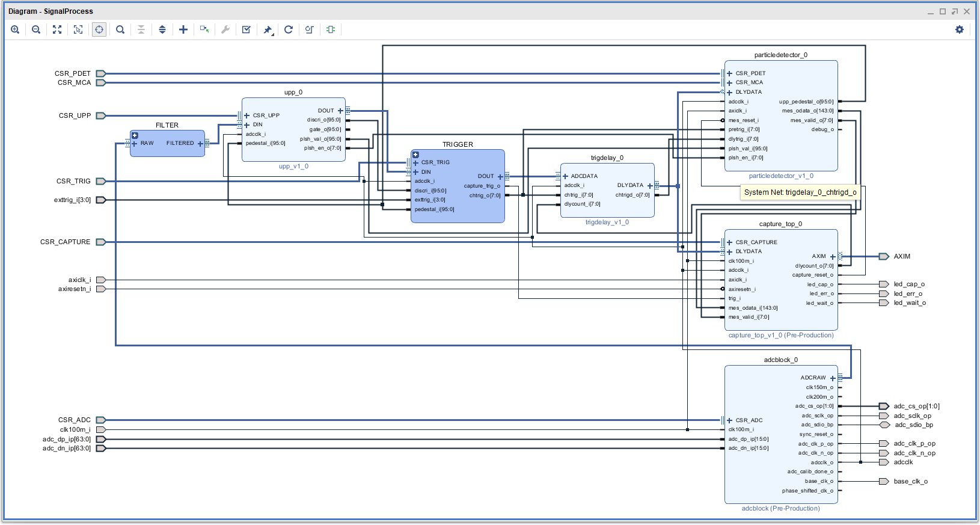Select the adcblock (Pre-Production) label
980x525 pixels.
click(x=780, y=508)
